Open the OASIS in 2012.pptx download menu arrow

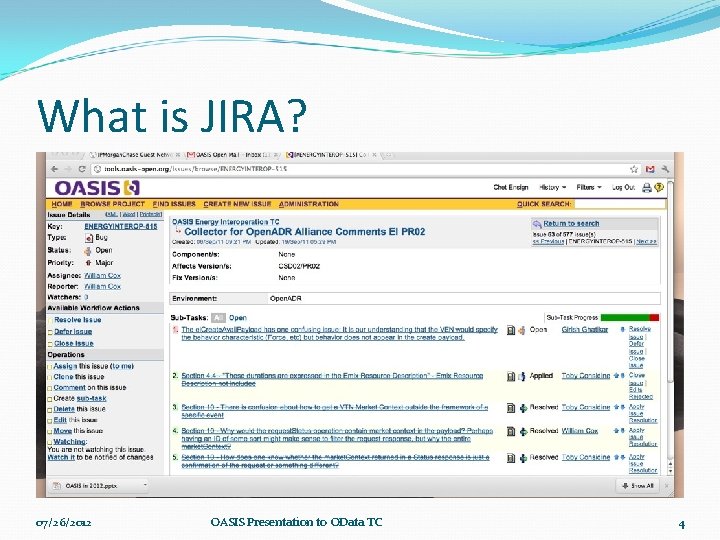point(145,485)
